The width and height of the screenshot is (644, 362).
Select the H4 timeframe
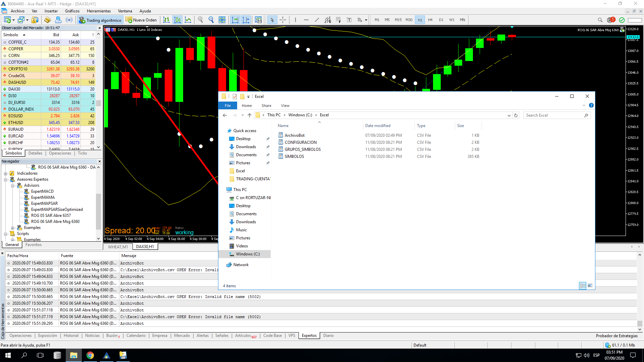tap(430, 20)
